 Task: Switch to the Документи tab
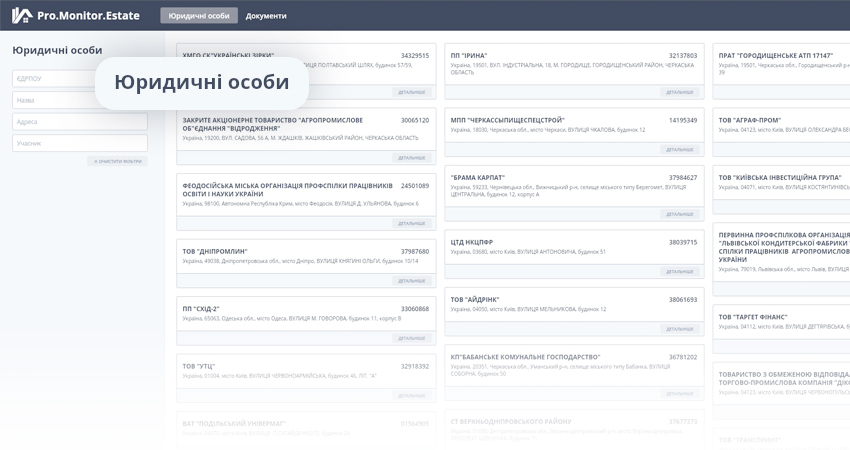pyautogui.click(x=266, y=16)
